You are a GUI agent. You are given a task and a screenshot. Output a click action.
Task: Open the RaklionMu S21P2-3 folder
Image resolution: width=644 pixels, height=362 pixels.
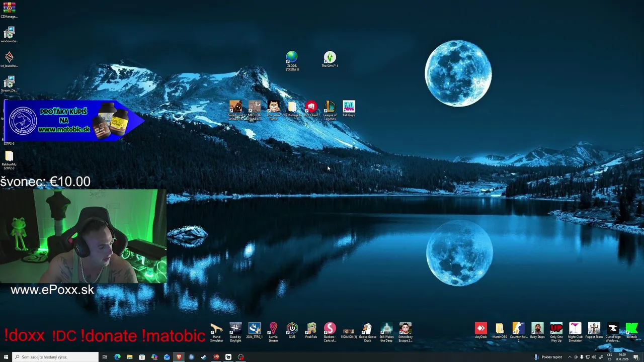pyautogui.click(x=9, y=160)
